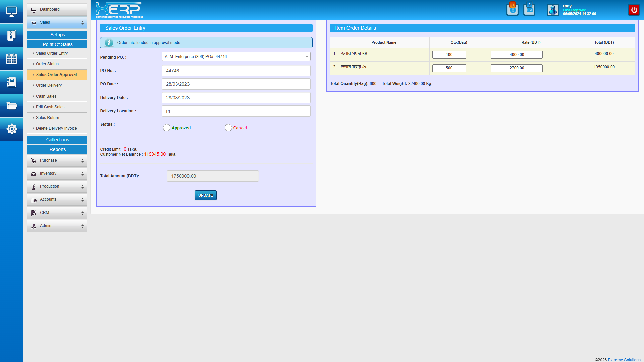Open the mail messages icon
The height and width of the screenshot is (362, 644).
(x=529, y=10)
